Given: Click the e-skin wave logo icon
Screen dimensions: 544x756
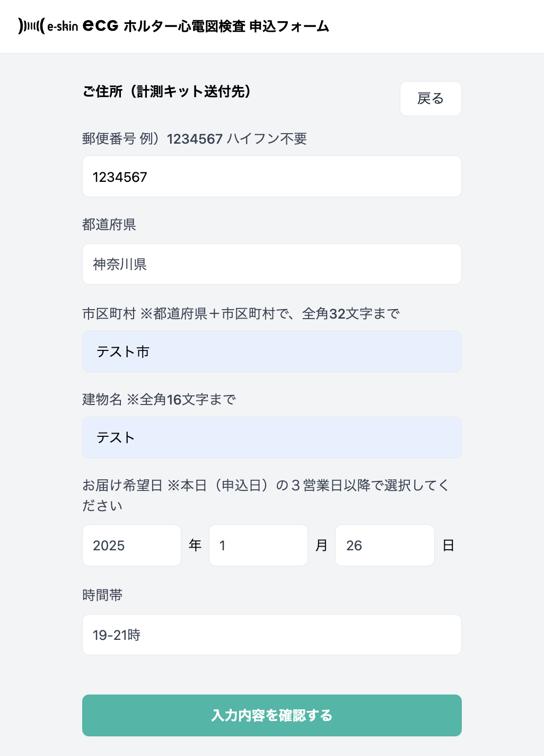Looking at the screenshot, I should (31, 26).
